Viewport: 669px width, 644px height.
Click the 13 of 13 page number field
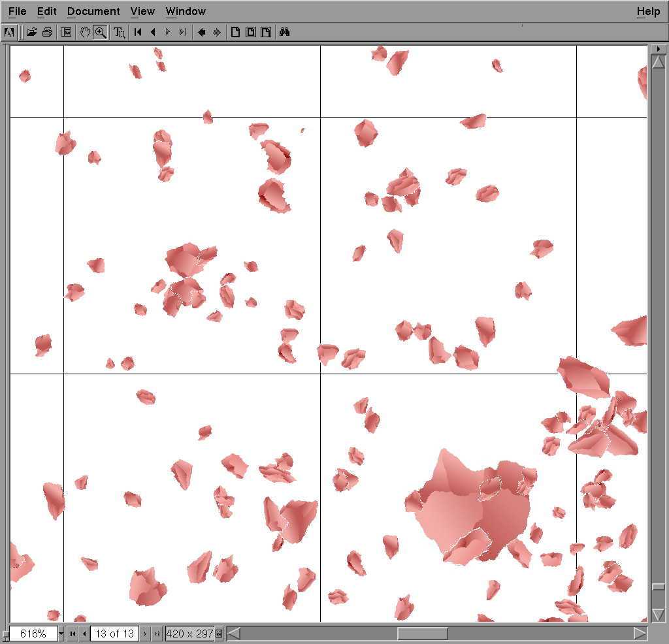tap(114, 634)
